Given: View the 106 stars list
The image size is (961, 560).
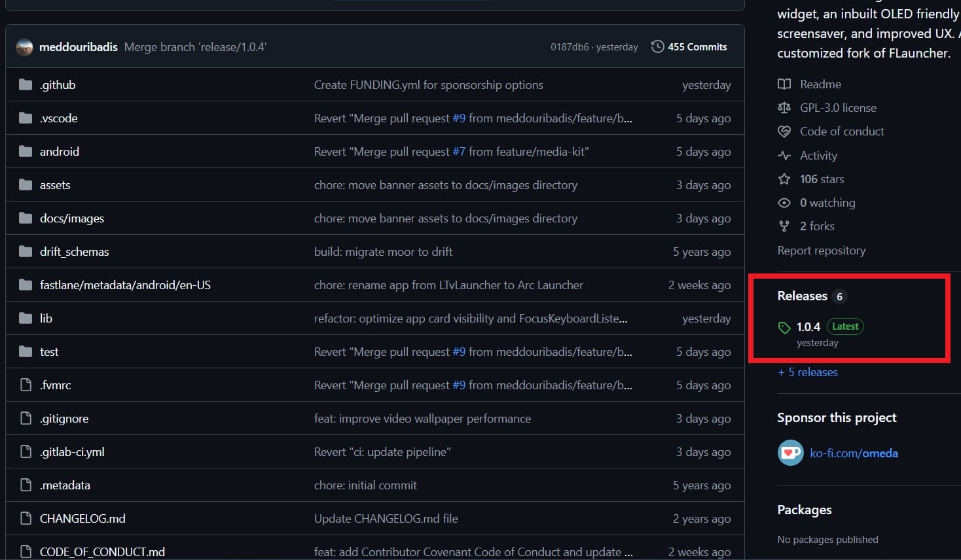Looking at the screenshot, I should [822, 179].
